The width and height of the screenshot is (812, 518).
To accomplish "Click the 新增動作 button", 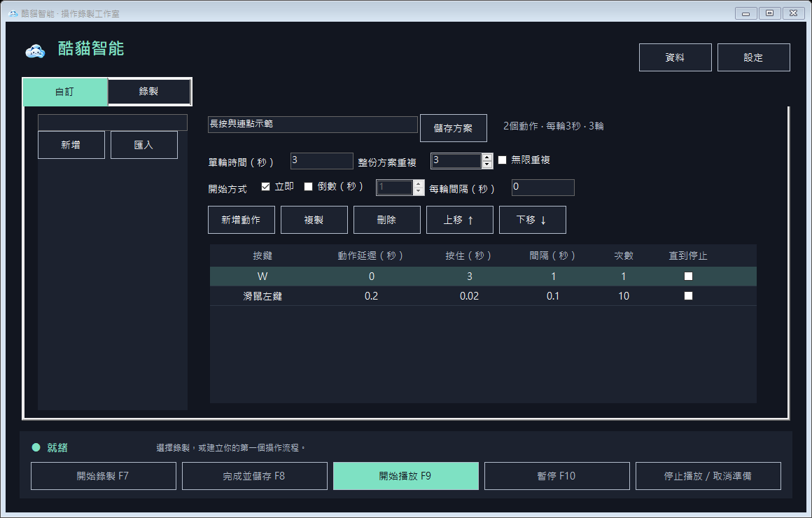I will coord(241,220).
